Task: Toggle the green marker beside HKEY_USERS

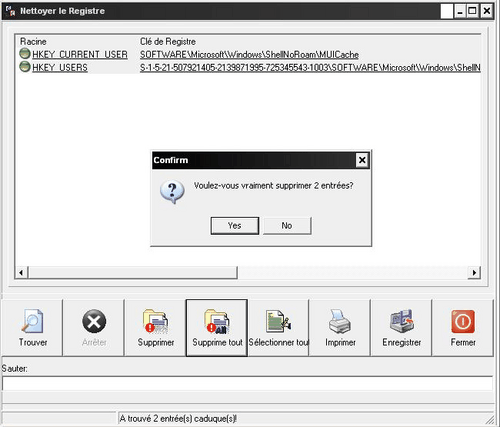Action: pos(25,66)
